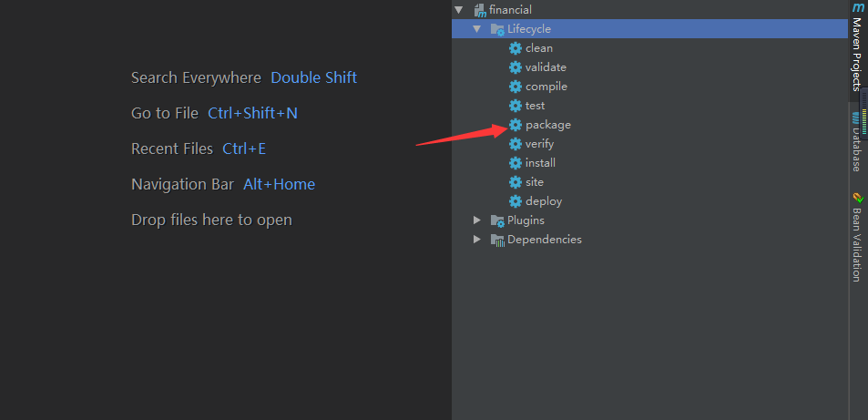Collapse the Lifecycle node arrow

tap(476, 29)
